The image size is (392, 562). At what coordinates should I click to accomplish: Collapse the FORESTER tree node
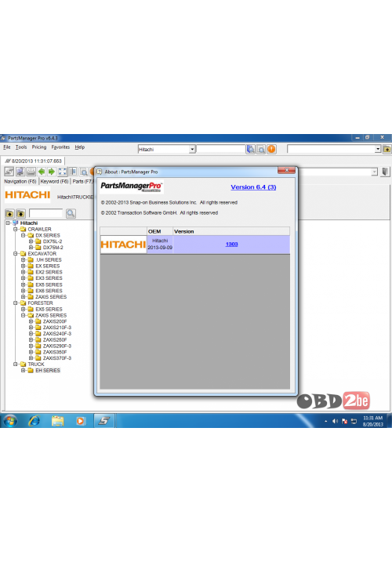click(16, 303)
